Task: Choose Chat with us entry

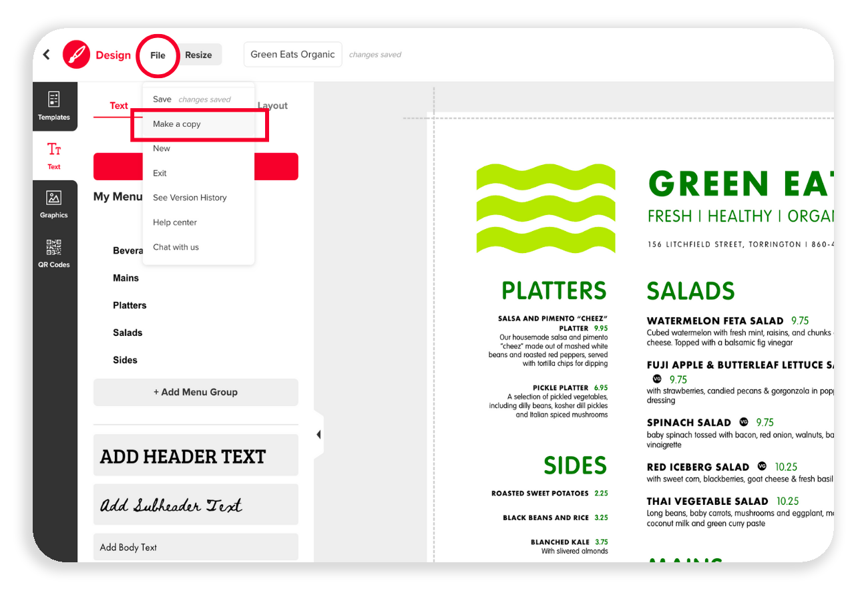Action: pyautogui.click(x=198, y=247)
